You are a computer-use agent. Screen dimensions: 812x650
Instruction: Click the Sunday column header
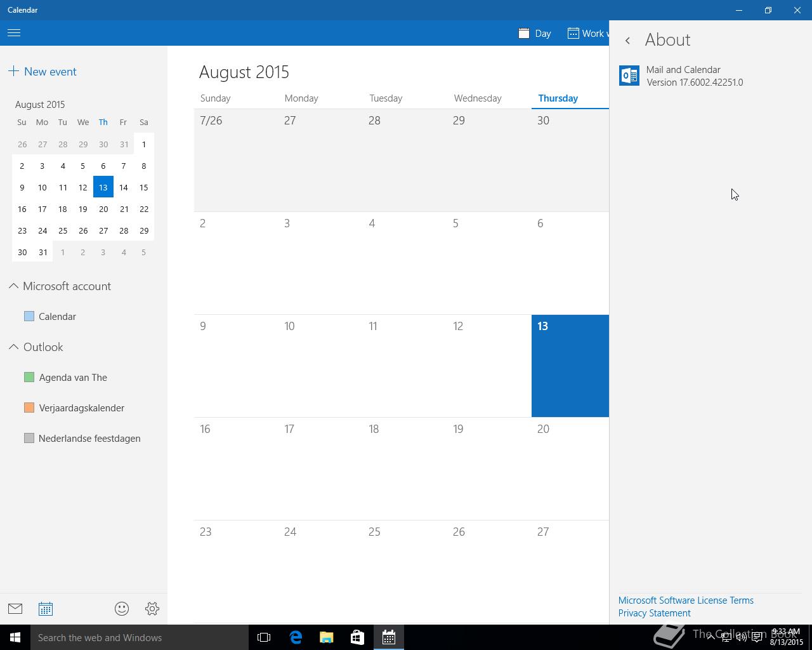click(x=215, y=98)
